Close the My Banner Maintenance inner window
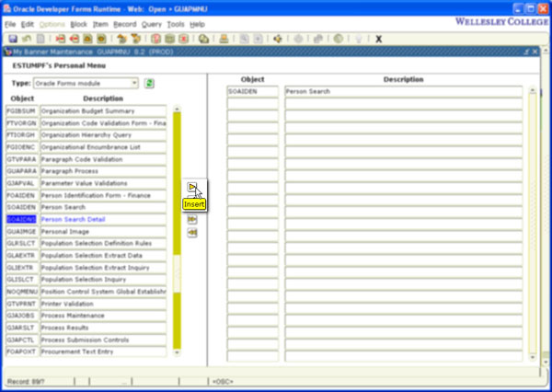Image resolution: width=552 pixels, height=392 pixels. [x=535, y=52]
